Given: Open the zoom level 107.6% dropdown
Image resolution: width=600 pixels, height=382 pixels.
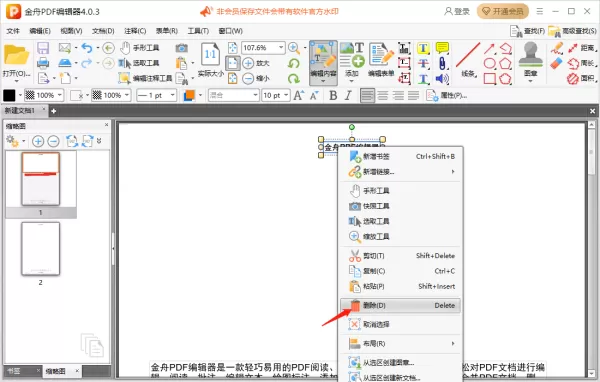Looking at the screenshot, I should tap(281, 48).
